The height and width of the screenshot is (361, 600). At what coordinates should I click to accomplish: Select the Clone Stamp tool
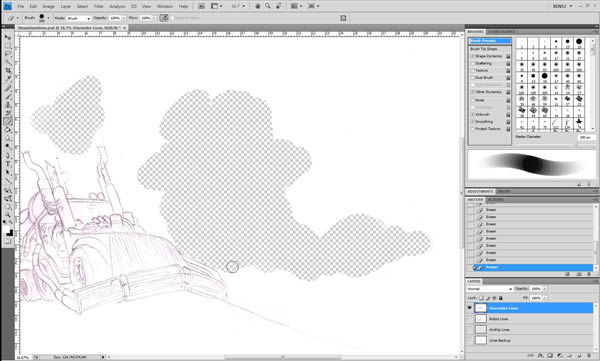click(8, 105)
